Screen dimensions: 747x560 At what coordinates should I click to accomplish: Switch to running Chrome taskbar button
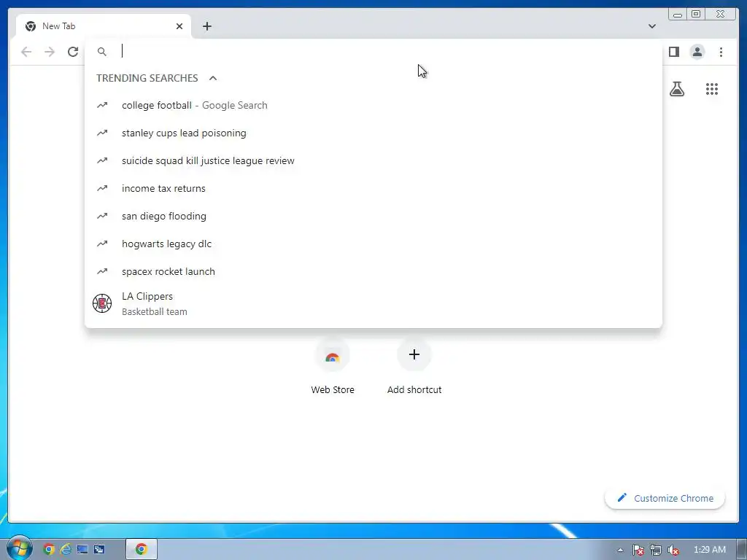[142, 549]
